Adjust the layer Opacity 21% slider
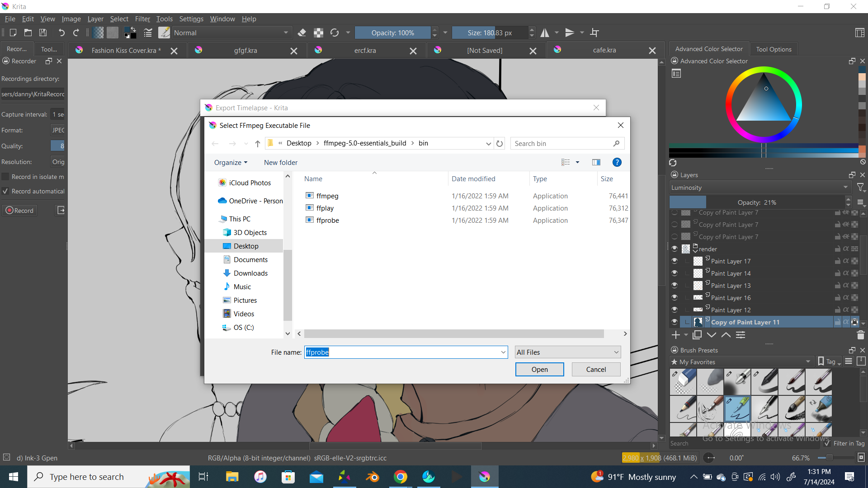This screenshot has height=488, width=868. pos(756,202)
